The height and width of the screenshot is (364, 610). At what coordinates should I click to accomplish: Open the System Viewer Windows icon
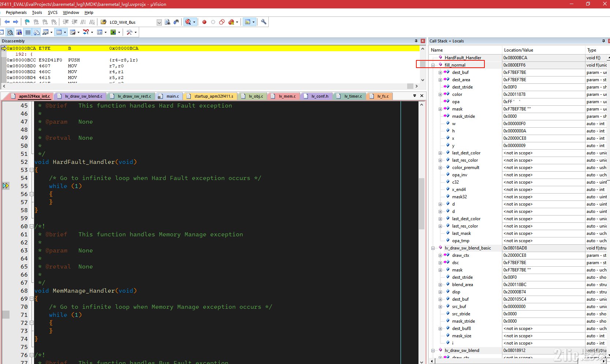click(x=113, y=32)
